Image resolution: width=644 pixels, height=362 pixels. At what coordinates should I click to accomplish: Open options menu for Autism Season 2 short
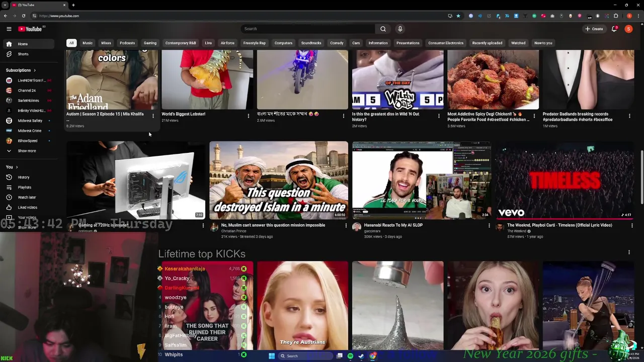click(x=153, y=116)
